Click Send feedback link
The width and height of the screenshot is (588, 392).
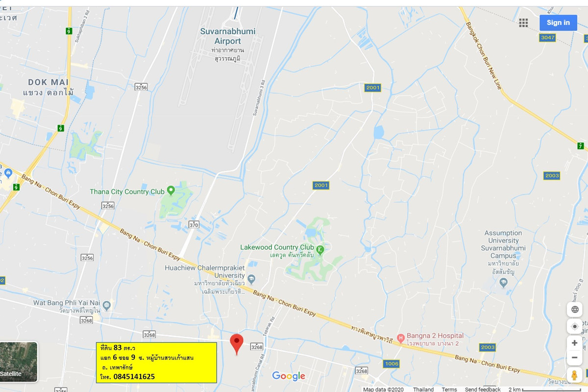(483, 389)
